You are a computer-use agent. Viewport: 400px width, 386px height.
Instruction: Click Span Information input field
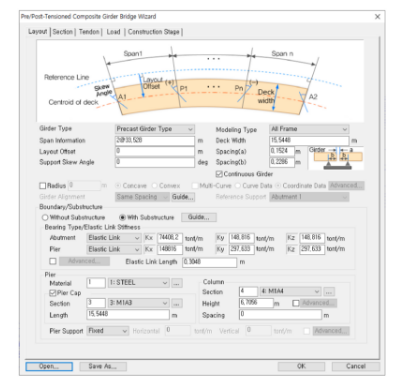155,141
